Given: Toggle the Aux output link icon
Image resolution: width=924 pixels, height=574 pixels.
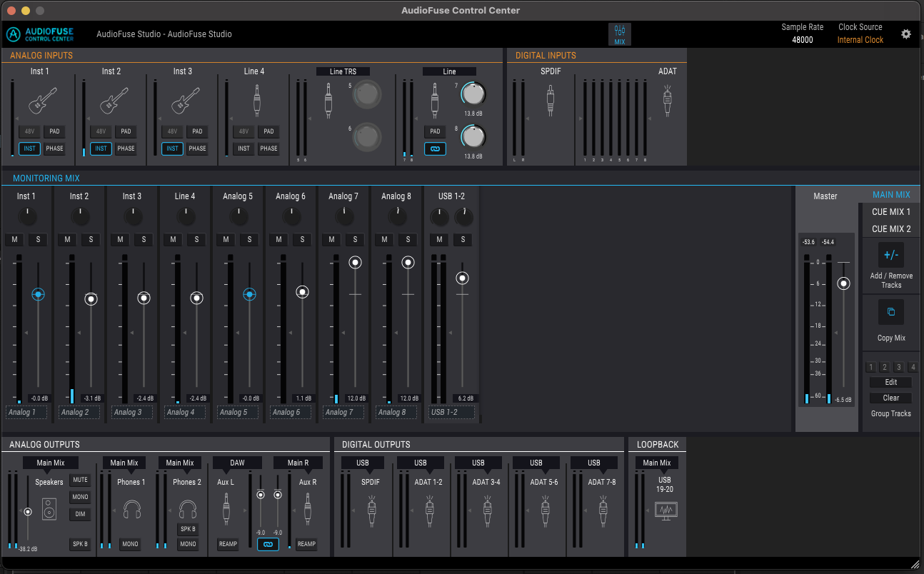Looking at the screenshot, I should [x=268, y=544].
